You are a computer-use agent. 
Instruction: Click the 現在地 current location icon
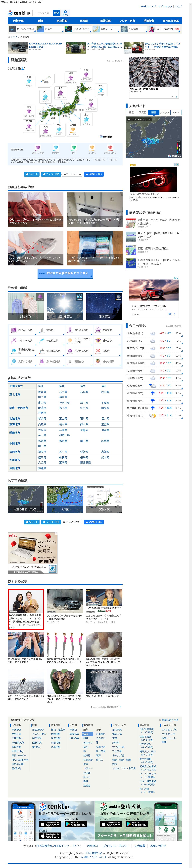[65, 12]
